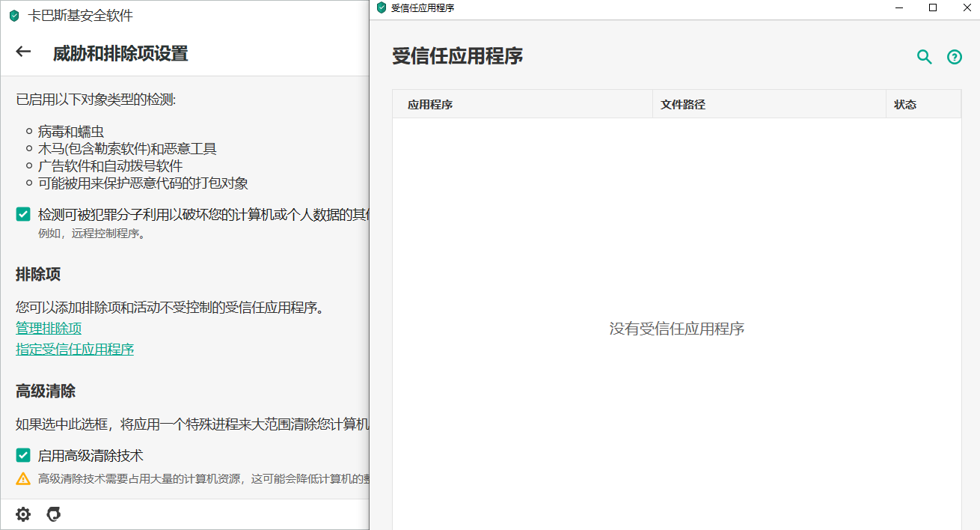Click the 病毒和蠕虫 list entry

(71, 132)
